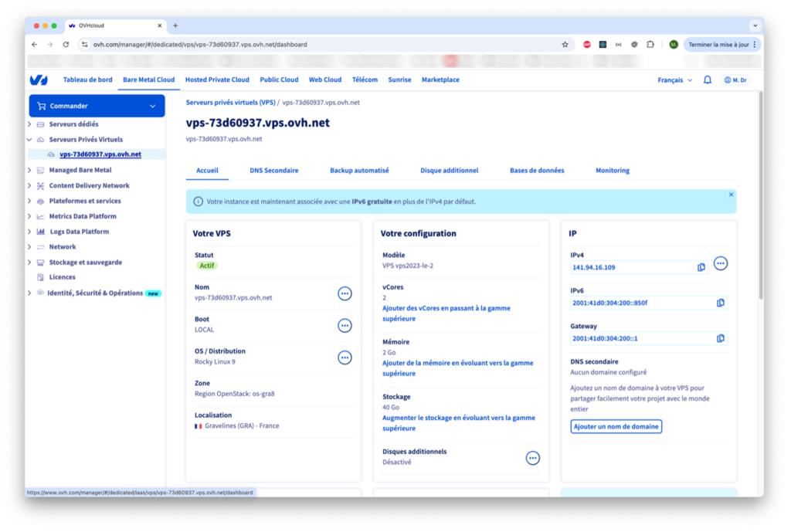Open a new browser tab
The image size is (791, 532).
pos(175,25)
